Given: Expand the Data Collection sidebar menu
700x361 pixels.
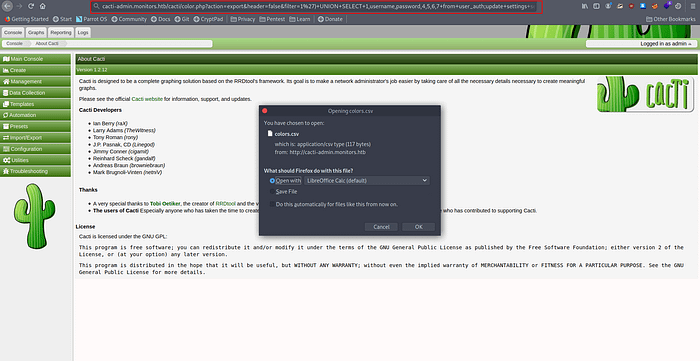Looking at the screenshot, I should [x=35, y=93].
